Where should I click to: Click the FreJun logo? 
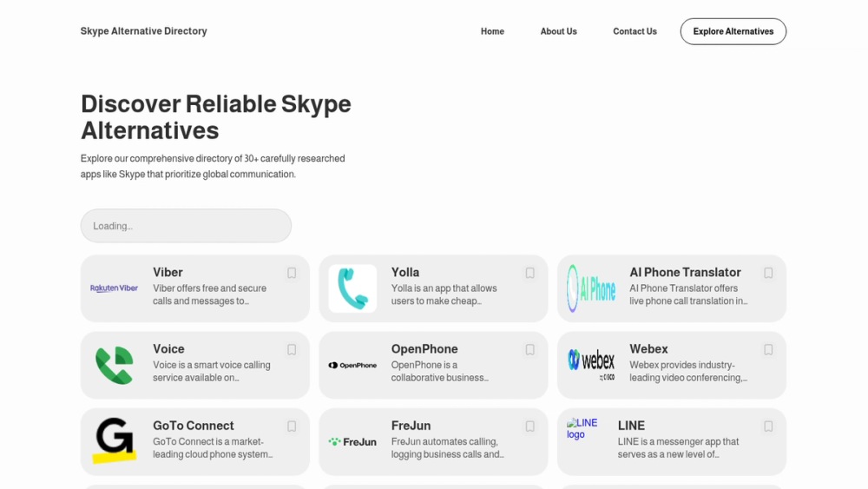[x=352, y=442]
